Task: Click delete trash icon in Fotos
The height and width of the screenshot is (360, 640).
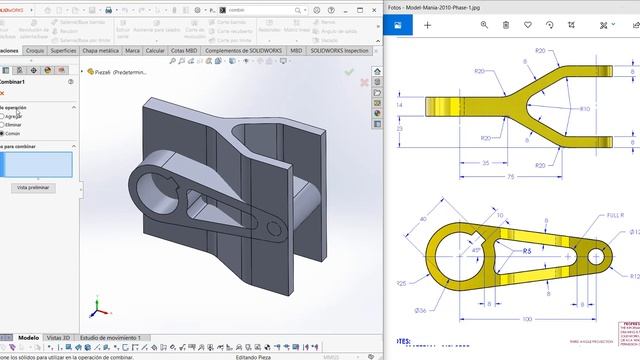Action: (x=506, y=25)
